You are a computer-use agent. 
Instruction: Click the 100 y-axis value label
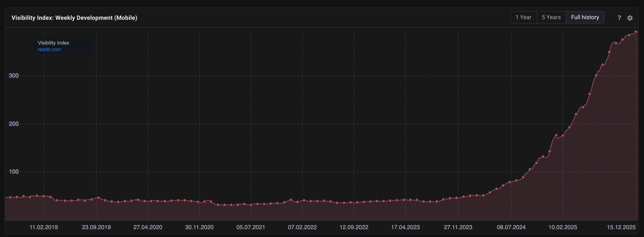tap(14, 172)
